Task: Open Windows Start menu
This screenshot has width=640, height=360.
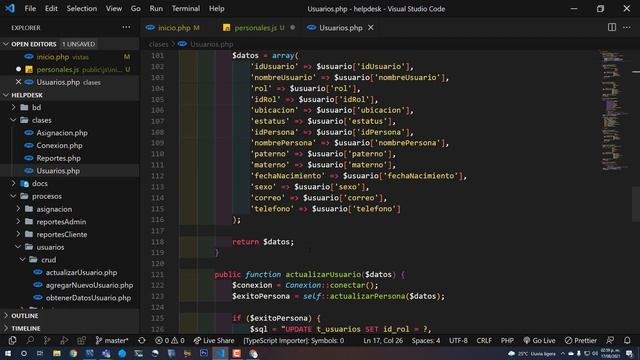Action: click(8, 353)
